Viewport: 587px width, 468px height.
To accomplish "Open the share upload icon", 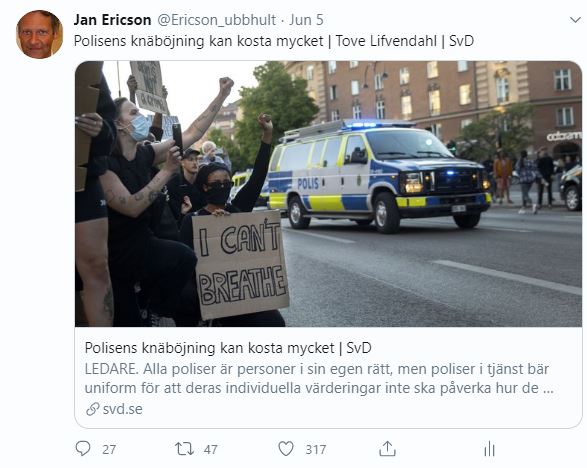I will click(387, 448).
